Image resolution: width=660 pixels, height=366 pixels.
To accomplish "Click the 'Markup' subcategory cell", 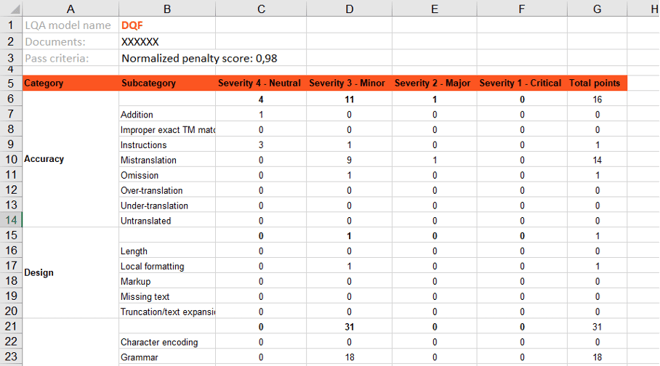I will (167, 281).
